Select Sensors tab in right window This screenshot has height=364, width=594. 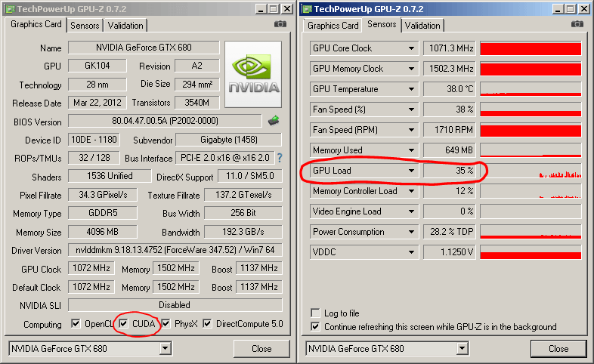click(382, 24)
